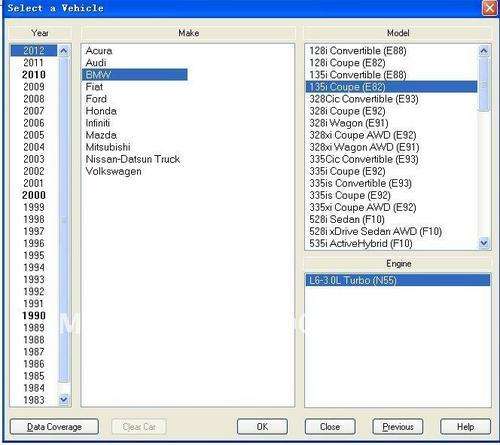Image resolution: width=500 pixels, height=445 pixels.
Task: Choose Ford in the Make list
Action: coord(96,99)
